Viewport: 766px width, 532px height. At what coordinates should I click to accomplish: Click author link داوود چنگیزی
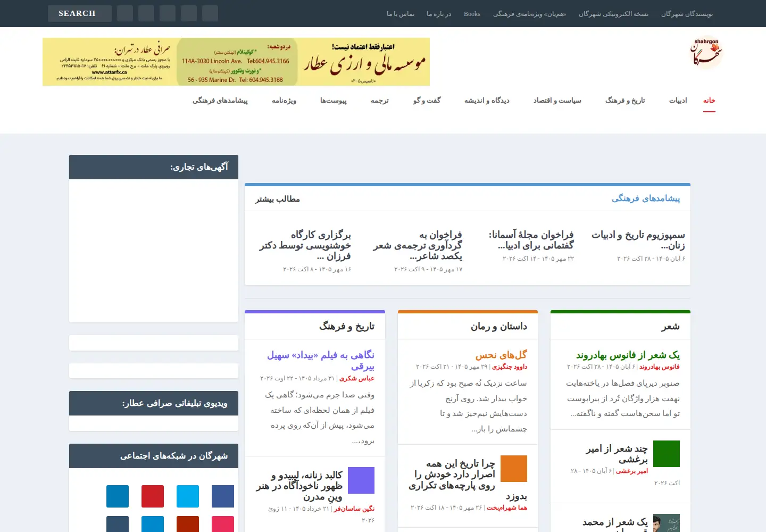pos(510,367)
